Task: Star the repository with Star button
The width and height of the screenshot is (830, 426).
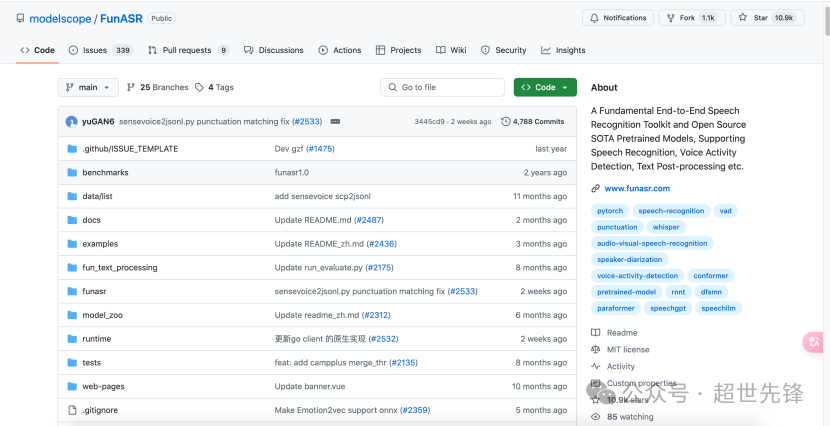Action: click(x=767, y=17)
